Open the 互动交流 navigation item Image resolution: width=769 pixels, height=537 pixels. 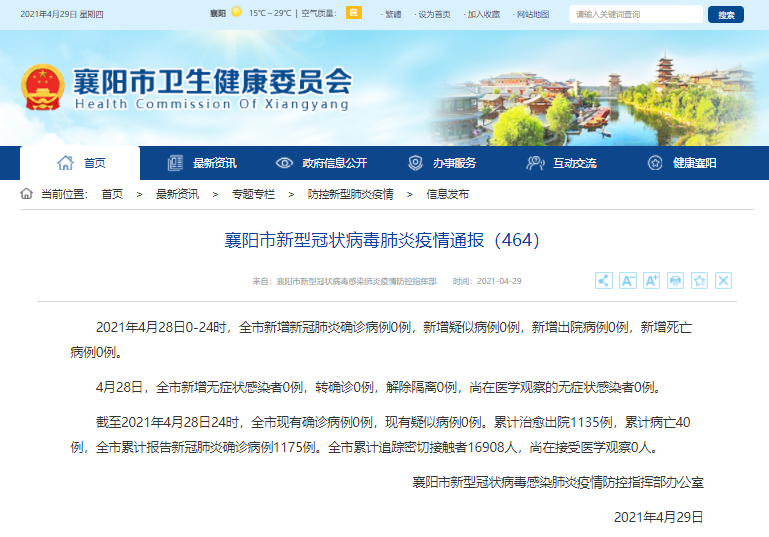[x=563, y=163]
